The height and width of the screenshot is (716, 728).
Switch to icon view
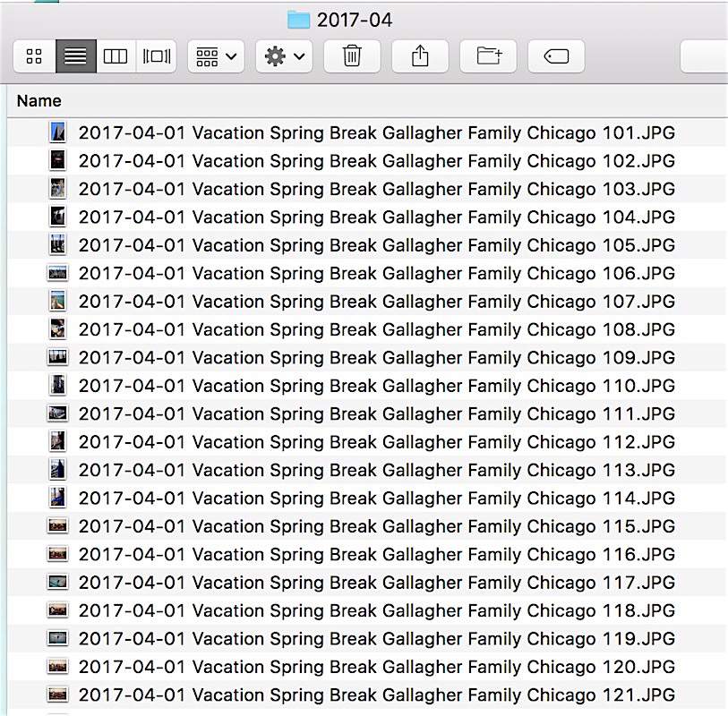click(x=34, y=56)
